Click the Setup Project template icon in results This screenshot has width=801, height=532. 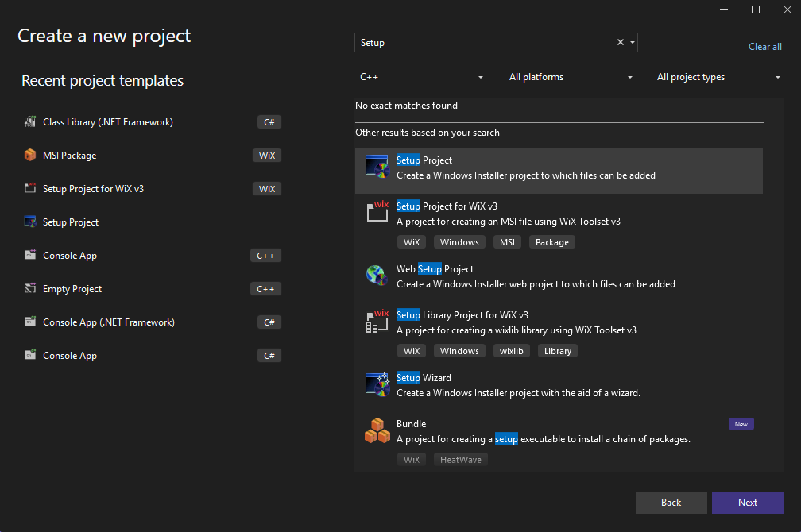coord(377,166)
